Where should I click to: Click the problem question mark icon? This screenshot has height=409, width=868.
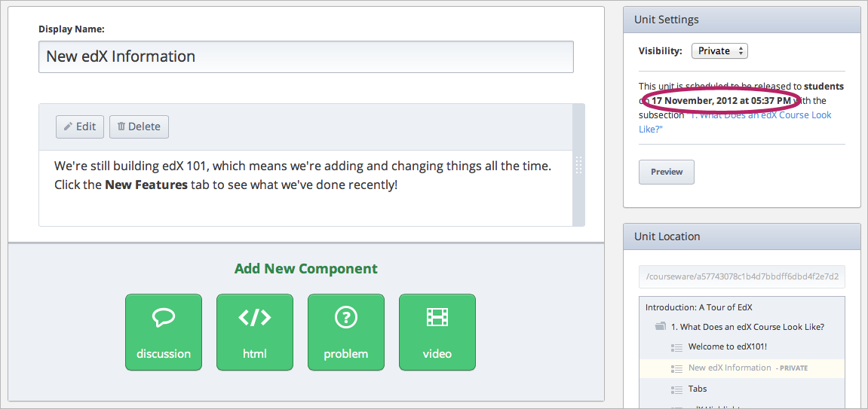[346, 318]
